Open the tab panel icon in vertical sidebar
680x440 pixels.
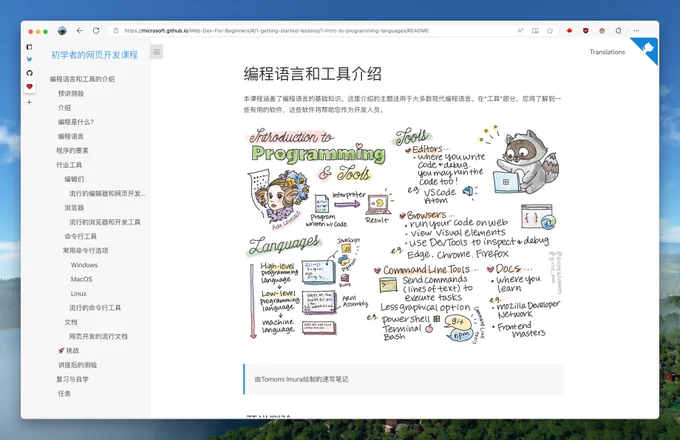pos(29,47)
